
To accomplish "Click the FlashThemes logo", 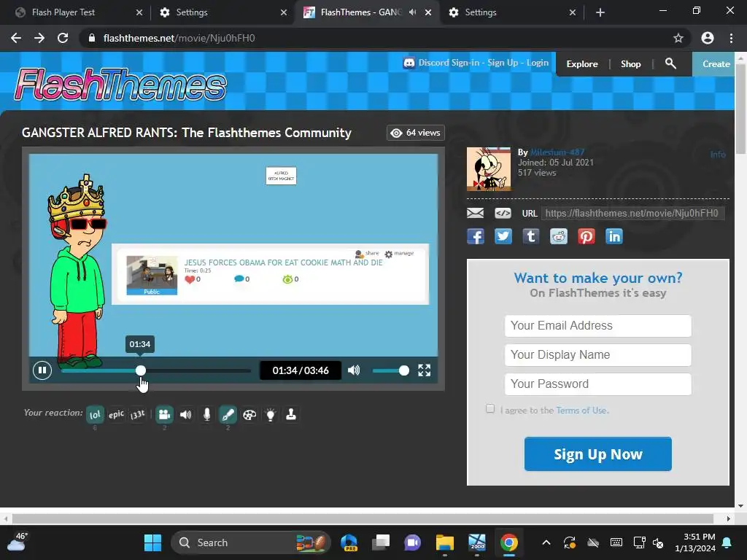I will (120, 85).
